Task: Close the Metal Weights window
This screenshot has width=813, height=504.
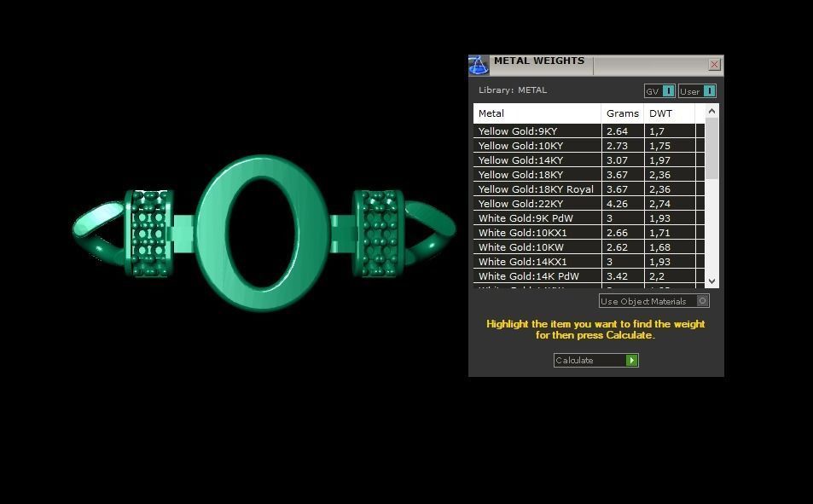Action: coord(715,64)
